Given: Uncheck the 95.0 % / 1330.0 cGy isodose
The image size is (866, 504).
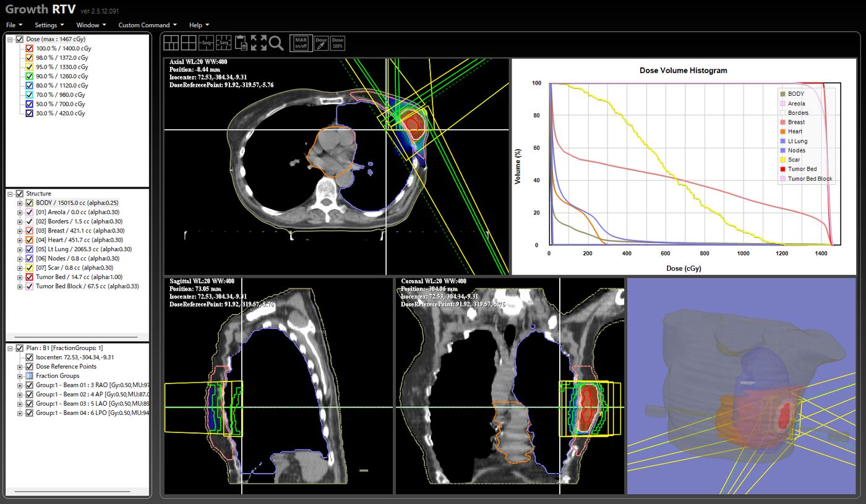Looking at the screenshot, I should tap(29, 67).
